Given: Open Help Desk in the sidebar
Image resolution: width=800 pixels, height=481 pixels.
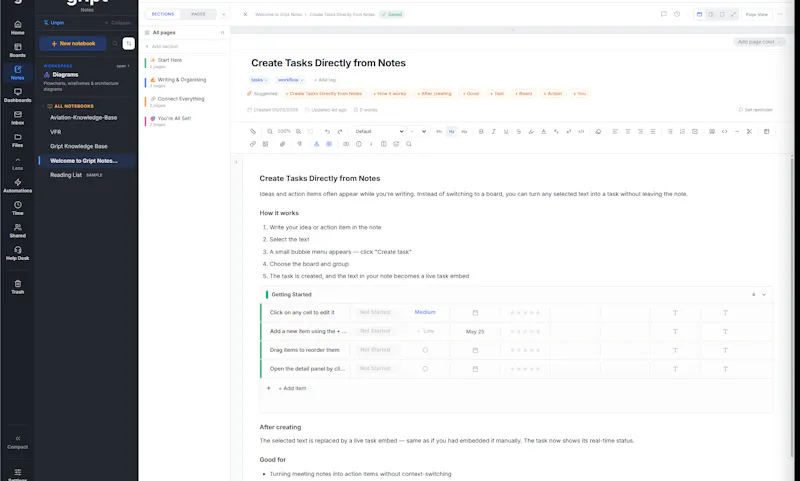Looking at the screenshot, I should click(x=17, y=253).
